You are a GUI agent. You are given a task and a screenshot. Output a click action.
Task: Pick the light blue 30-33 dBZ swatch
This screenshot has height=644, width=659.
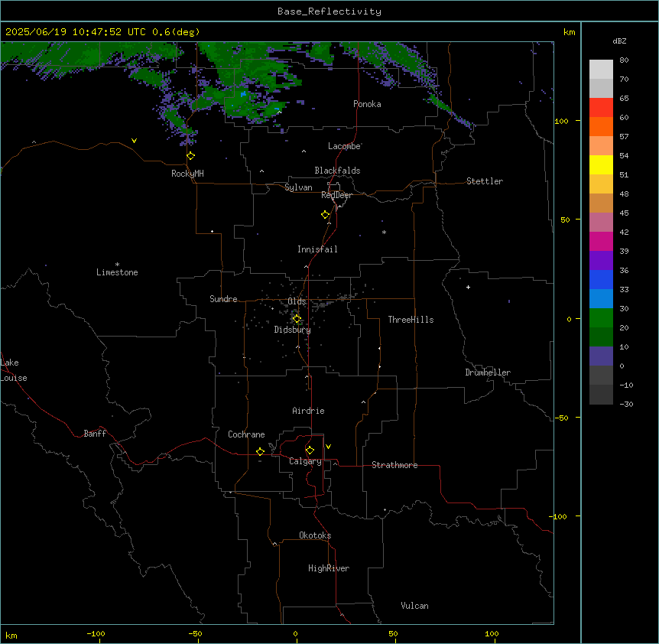click(601, 298)
